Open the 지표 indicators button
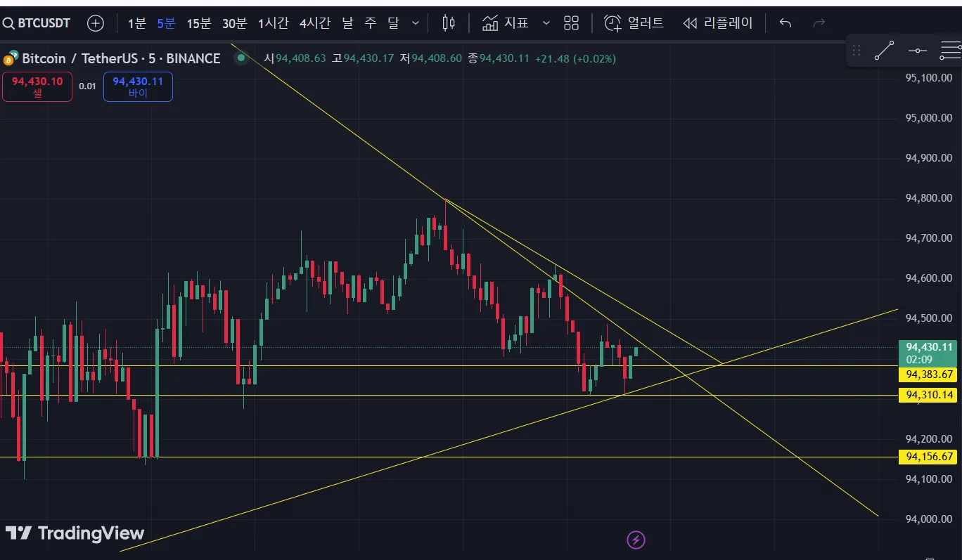 pos(506,23)
